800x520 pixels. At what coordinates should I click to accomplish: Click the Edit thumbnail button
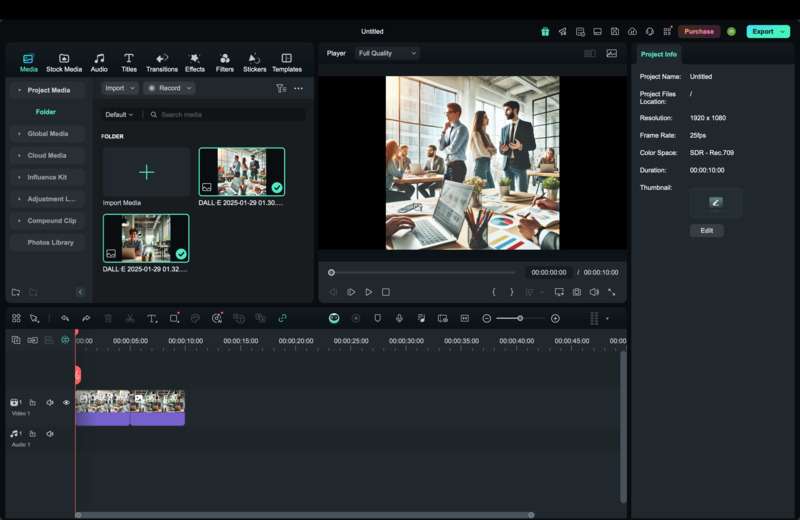(706, 230)
